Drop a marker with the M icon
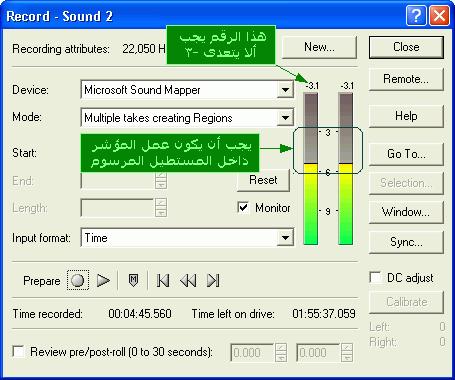The width and height of the screenshot is (455, 380). pyautogui.click(x=133, y=280)
